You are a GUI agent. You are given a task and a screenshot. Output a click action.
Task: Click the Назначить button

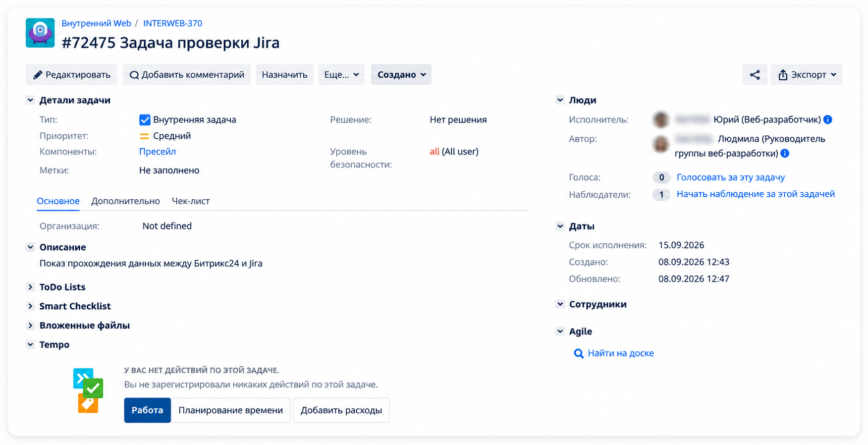(284, 75)
